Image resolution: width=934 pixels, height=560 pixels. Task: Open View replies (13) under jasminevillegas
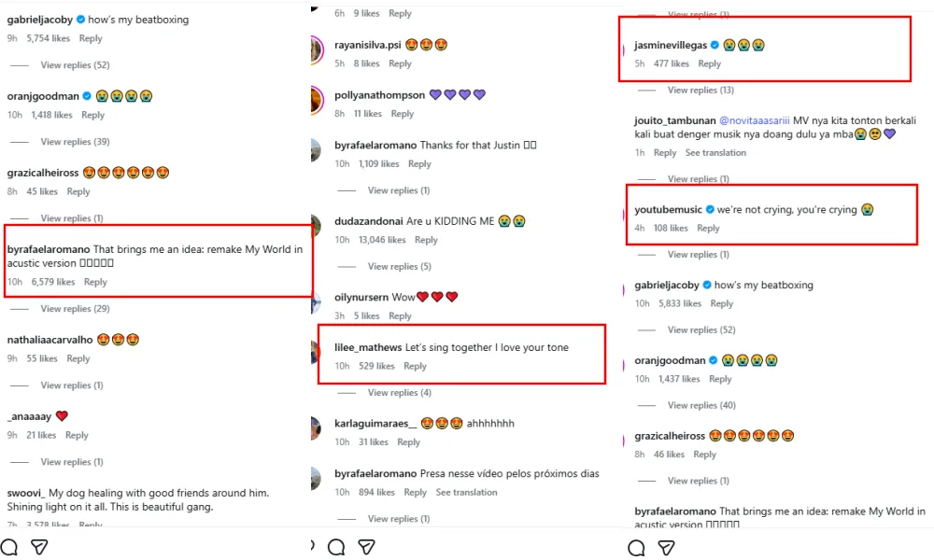[x=700, y=91]
